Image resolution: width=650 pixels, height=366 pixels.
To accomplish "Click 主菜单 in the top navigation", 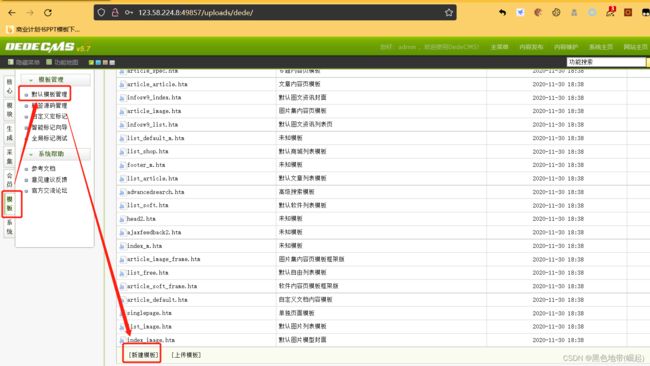I will pos(500,47).
